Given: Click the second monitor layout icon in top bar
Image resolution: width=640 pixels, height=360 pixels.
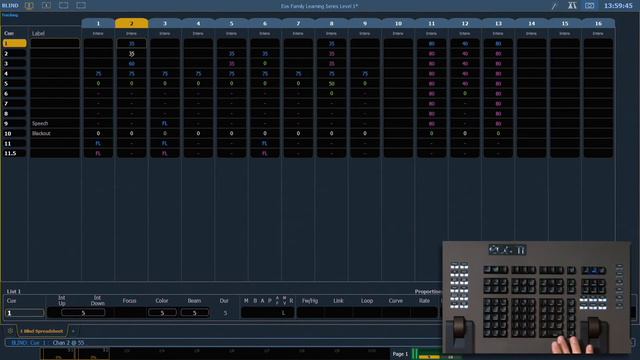Looking at the screenshot, I should coord(47,6).
